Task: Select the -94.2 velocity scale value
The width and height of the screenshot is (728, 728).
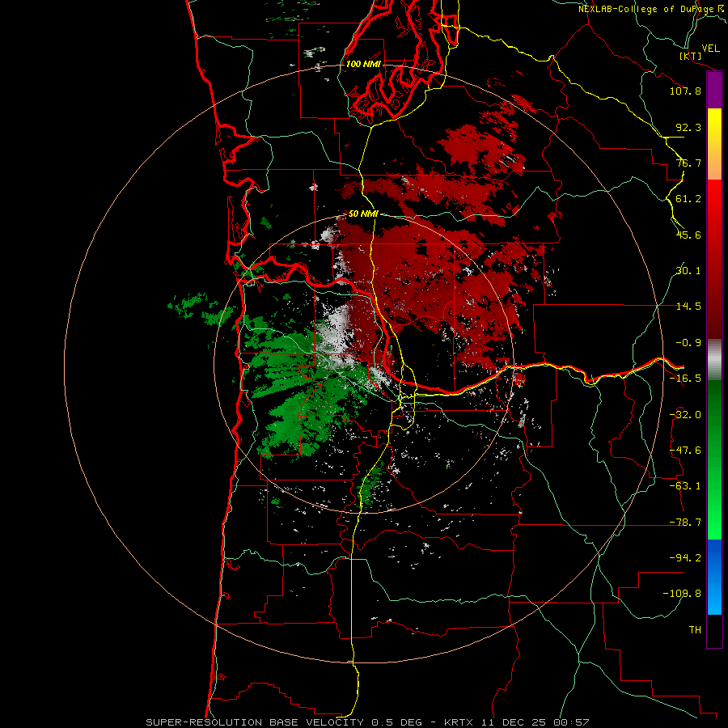Action: 685,558
